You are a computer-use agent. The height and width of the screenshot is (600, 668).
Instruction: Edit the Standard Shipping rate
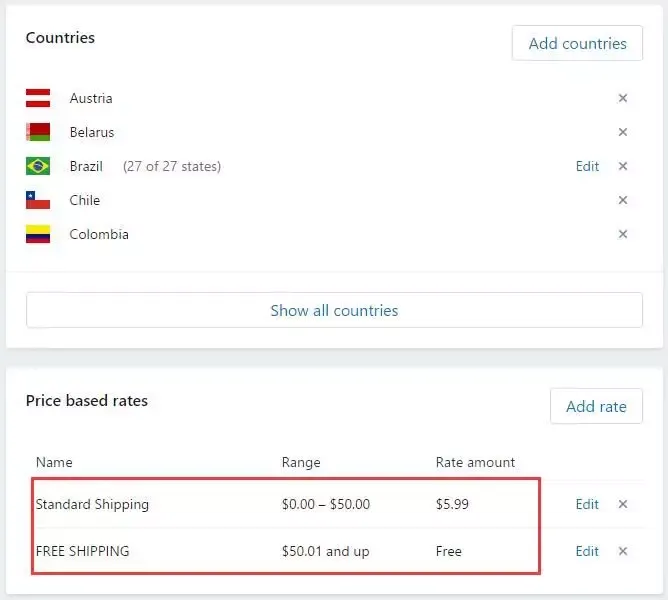coord(587,504)
